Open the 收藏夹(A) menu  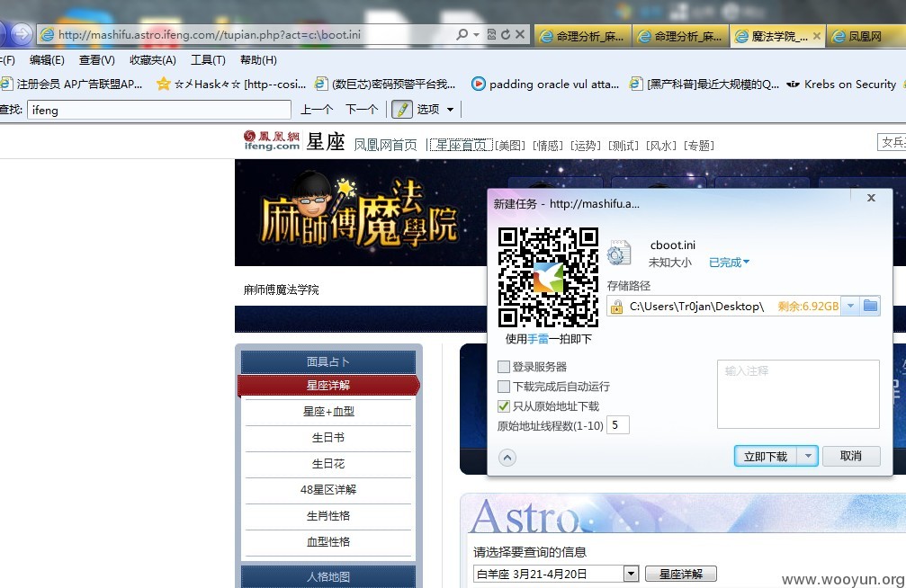pyautogui.click(x=153, y=60)
